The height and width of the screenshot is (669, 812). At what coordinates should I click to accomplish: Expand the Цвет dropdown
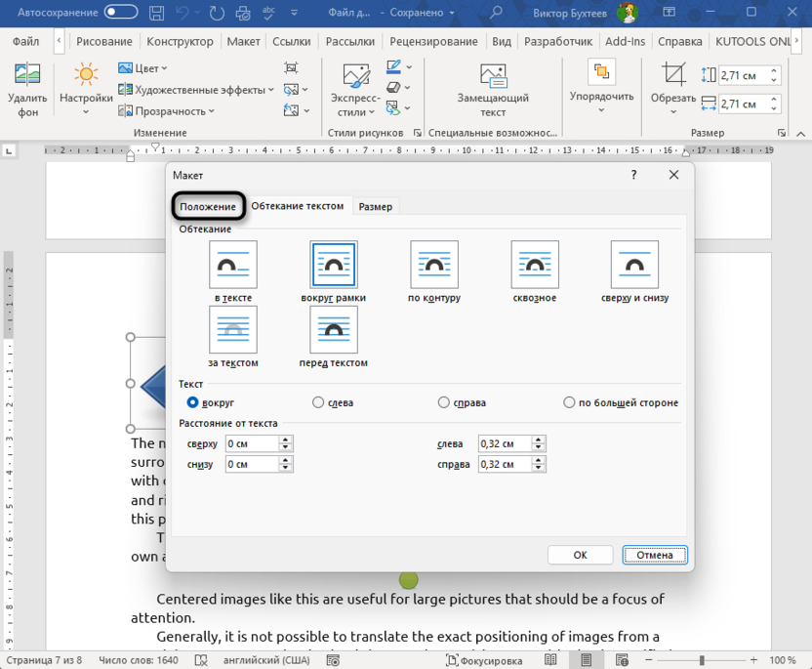click(x=142, y=68)
